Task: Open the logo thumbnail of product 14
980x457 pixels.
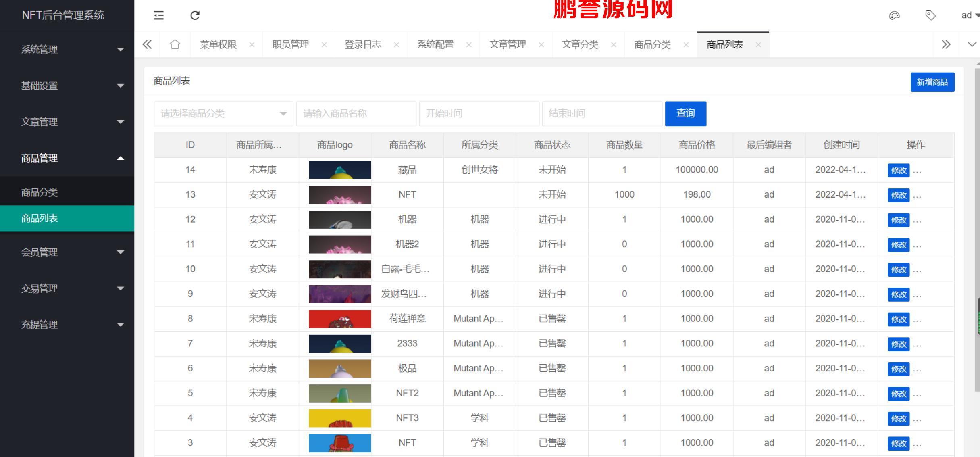Action: [x=340, y=170]
